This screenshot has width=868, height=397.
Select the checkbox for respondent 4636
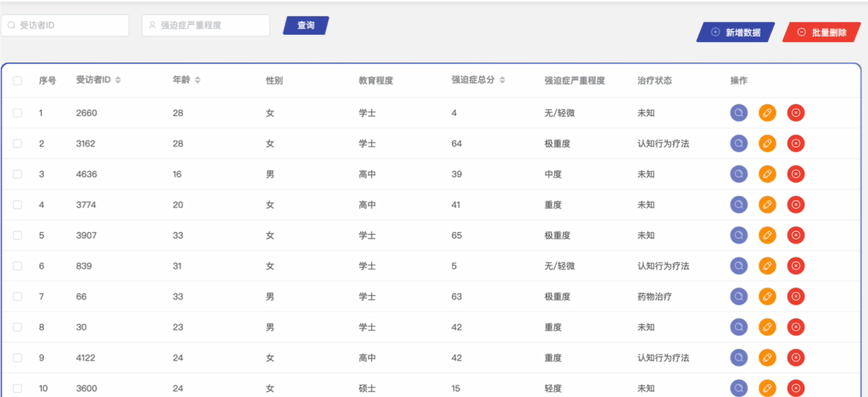pyautogui.click(x=17, y=174)
